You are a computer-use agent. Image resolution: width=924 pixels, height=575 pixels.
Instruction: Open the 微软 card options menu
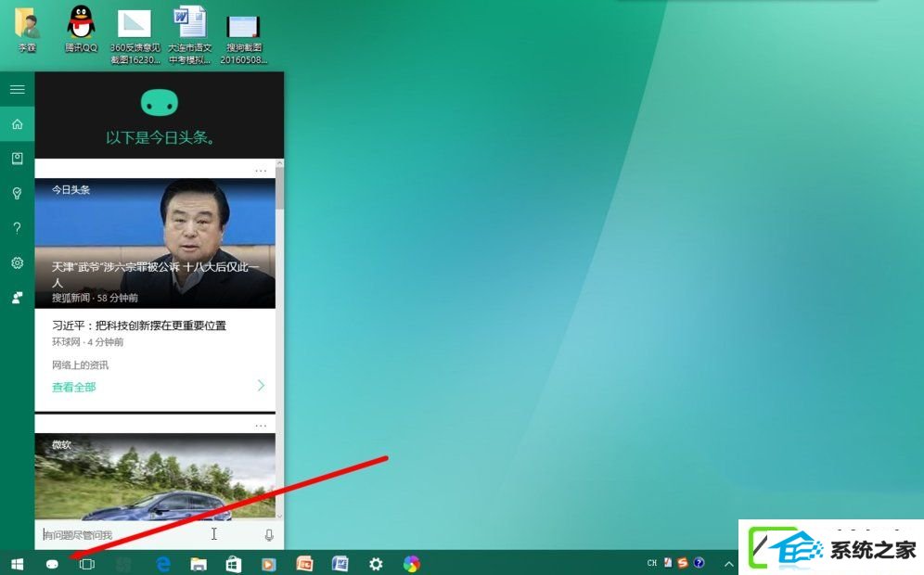pyautogui.click(x=261, y=426)
